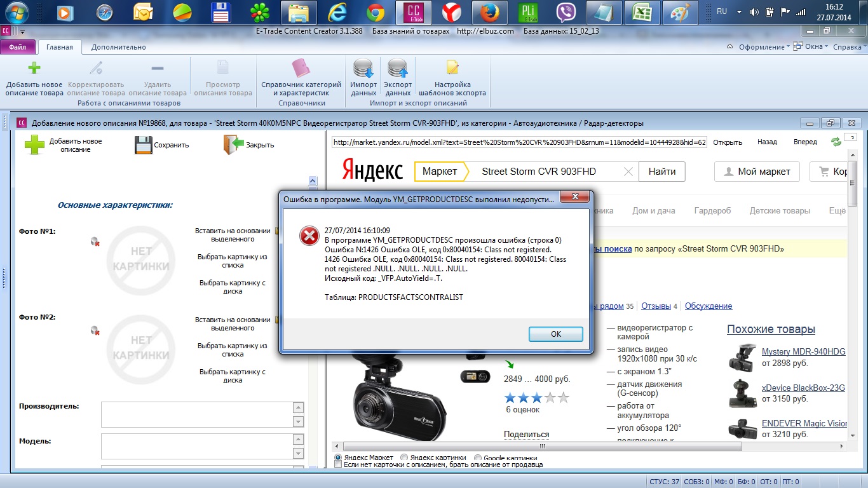Click the 'Назад' browser button

pyautogui.click(x=767, y=142)
